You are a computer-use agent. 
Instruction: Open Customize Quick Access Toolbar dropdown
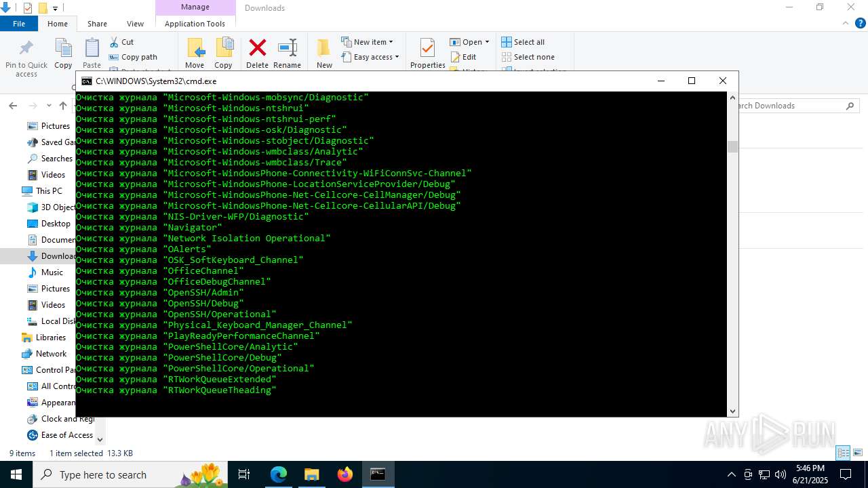point(56,8)
